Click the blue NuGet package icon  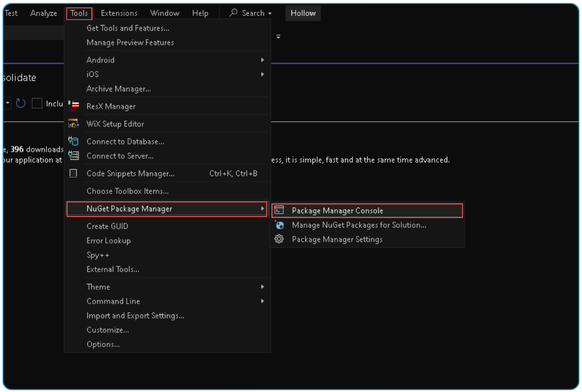pos(279,225)
